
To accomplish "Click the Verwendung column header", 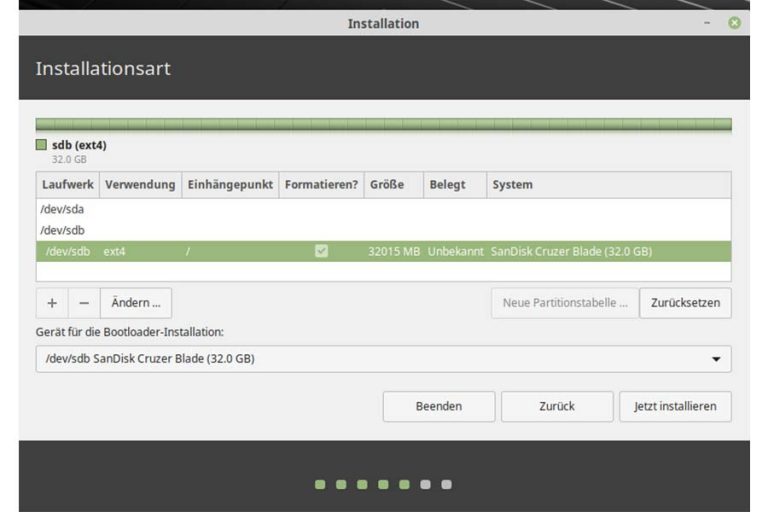I will (140, 185).
